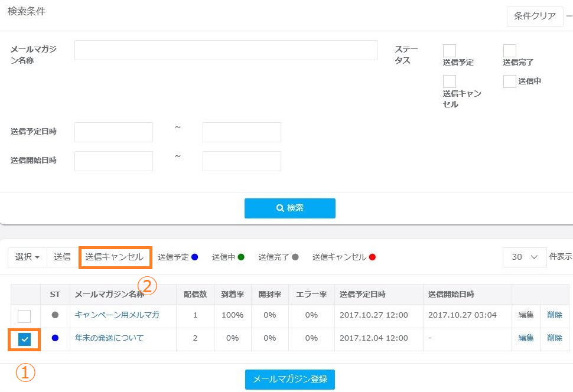Click the 送信開始日時 end date field
Viewport: 573px width, 392px height.
[x=242, y=161]
